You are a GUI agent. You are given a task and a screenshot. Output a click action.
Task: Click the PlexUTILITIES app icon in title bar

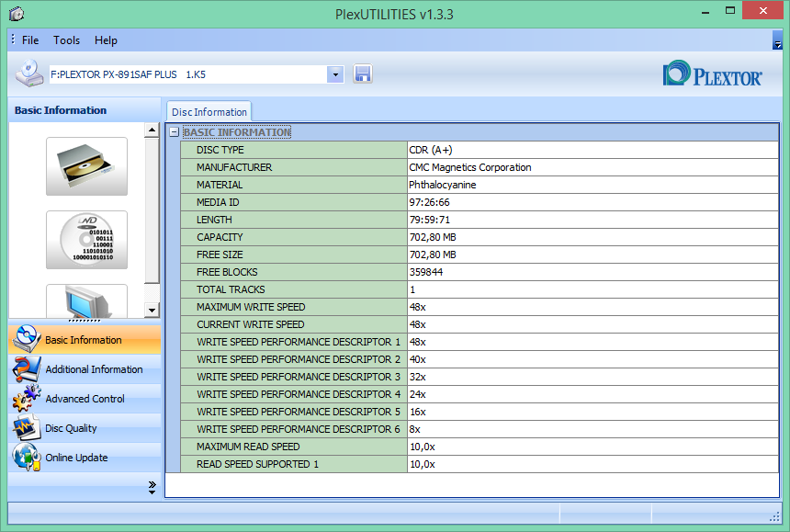17,14
